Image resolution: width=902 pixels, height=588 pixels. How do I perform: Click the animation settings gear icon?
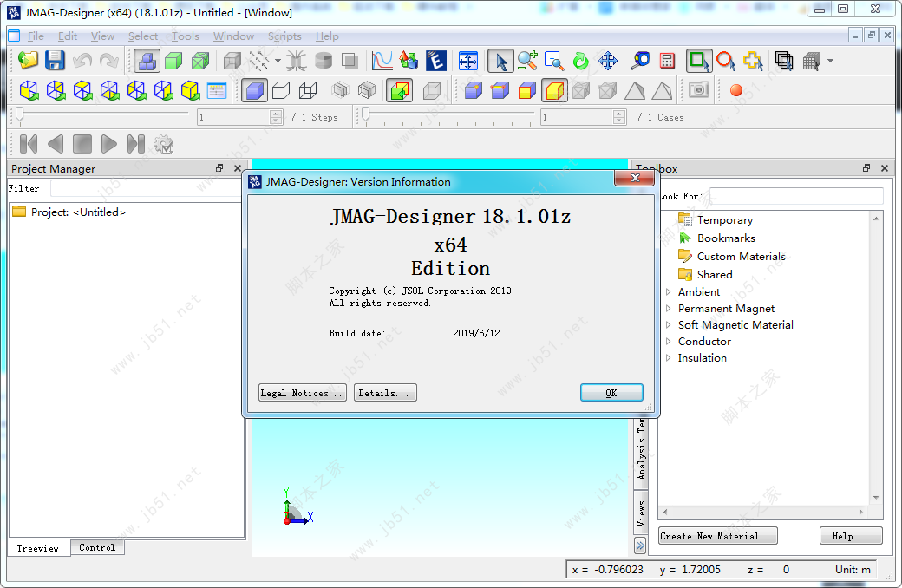[x=163, y=144]
